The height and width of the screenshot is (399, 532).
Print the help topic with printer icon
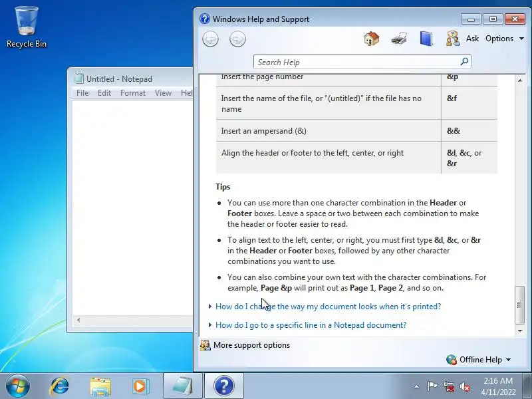tap(399, 39)
